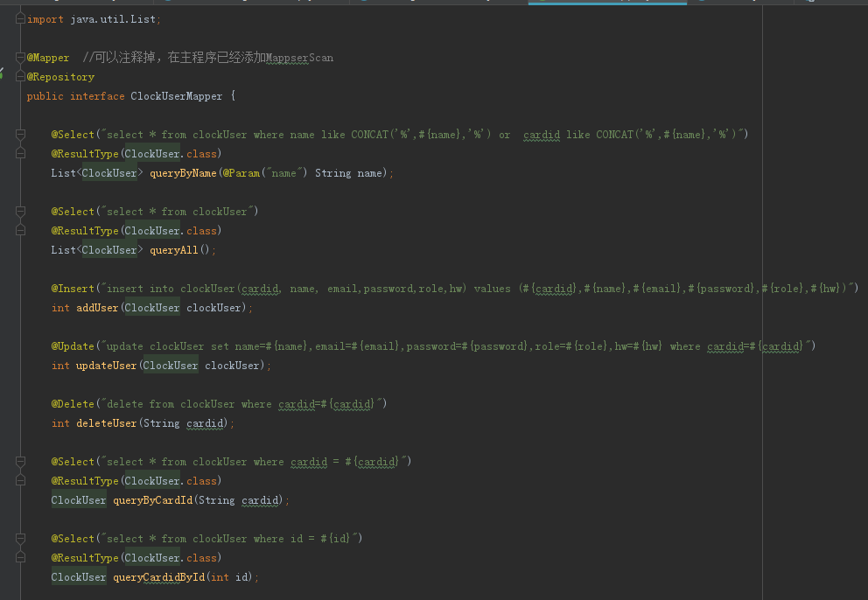Screen dimensions: 868x600
Task: Collapse fold at the CONCAT @Select line
Action: pyautogui.click(x=20, y=135)
